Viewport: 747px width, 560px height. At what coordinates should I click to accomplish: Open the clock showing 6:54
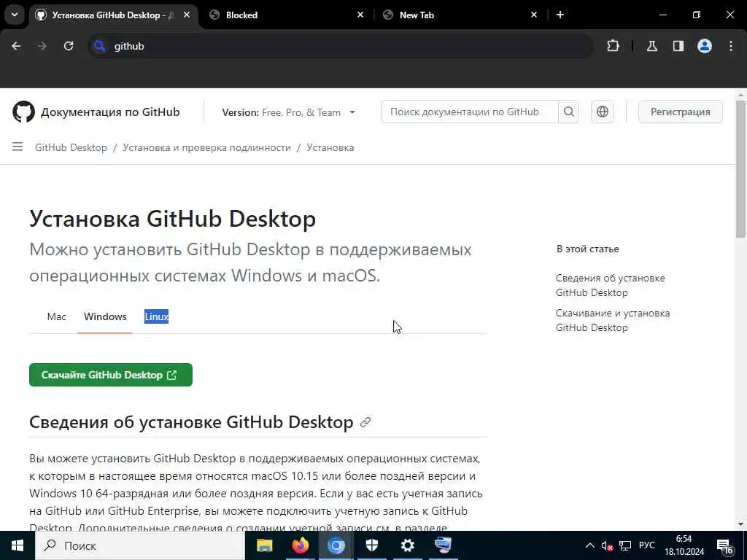684,545
